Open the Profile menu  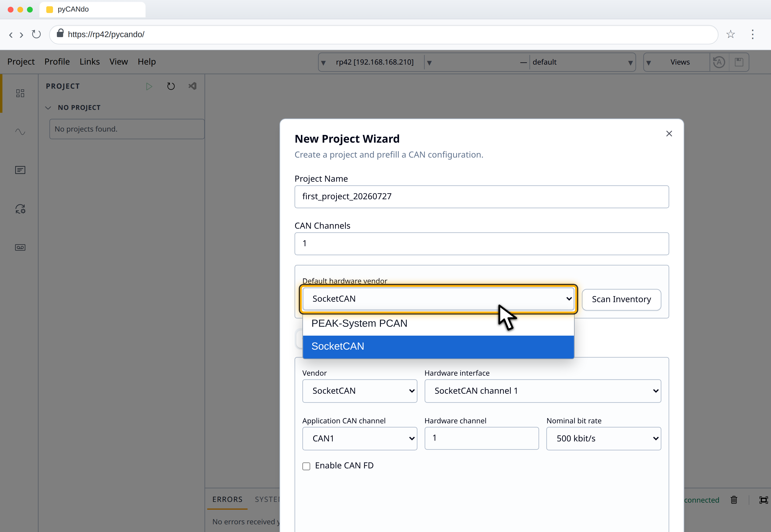[57, 62]
